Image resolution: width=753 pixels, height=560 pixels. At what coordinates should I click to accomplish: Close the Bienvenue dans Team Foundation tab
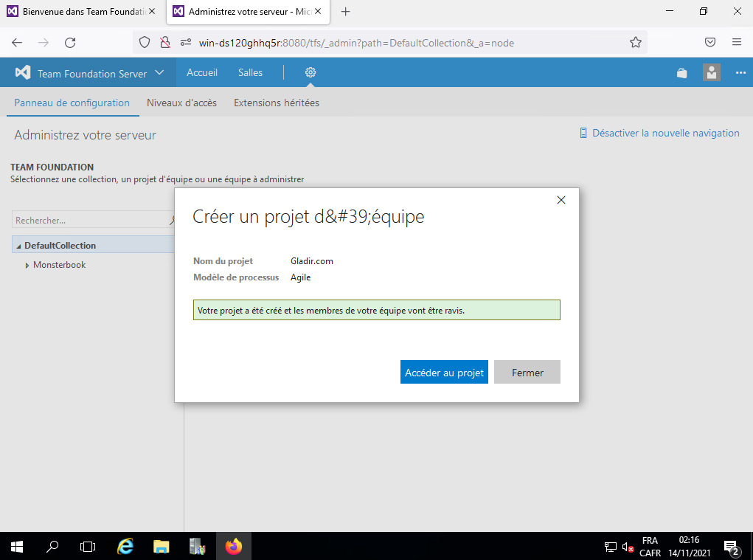coord(152,12)
